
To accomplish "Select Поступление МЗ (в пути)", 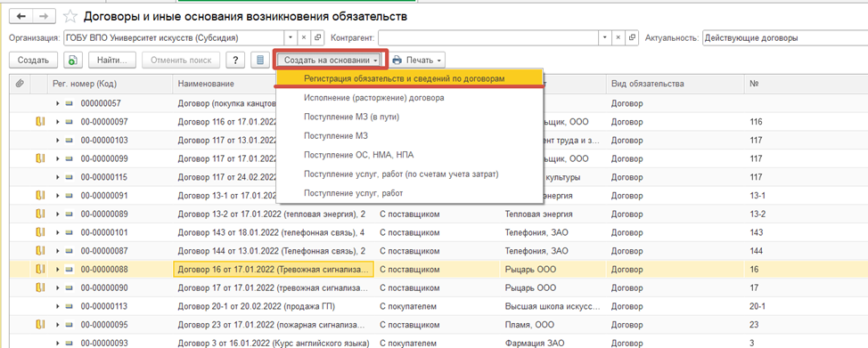I will click(x=409, y=117).
